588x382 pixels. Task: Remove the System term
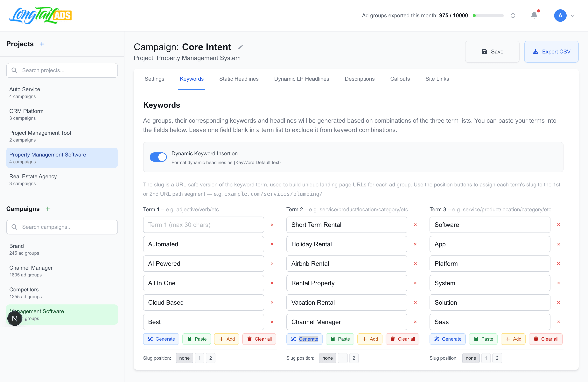point(559,283)
